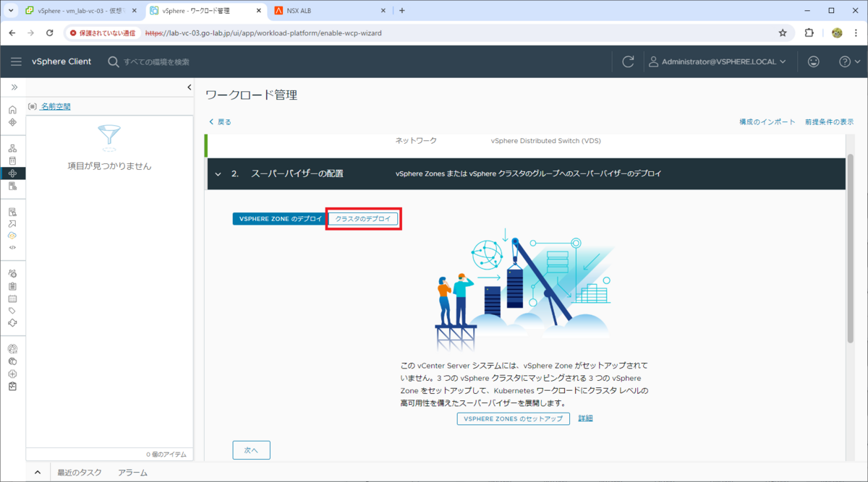Open 最近のタスク tab

80,473
